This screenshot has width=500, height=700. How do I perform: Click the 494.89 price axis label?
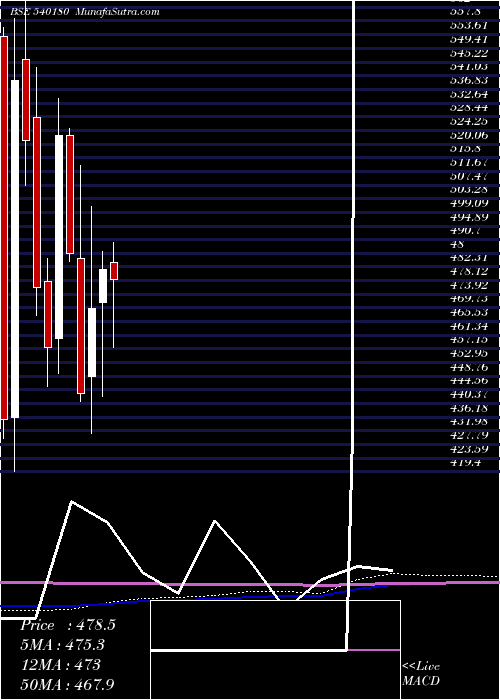(x=469, y=217)
